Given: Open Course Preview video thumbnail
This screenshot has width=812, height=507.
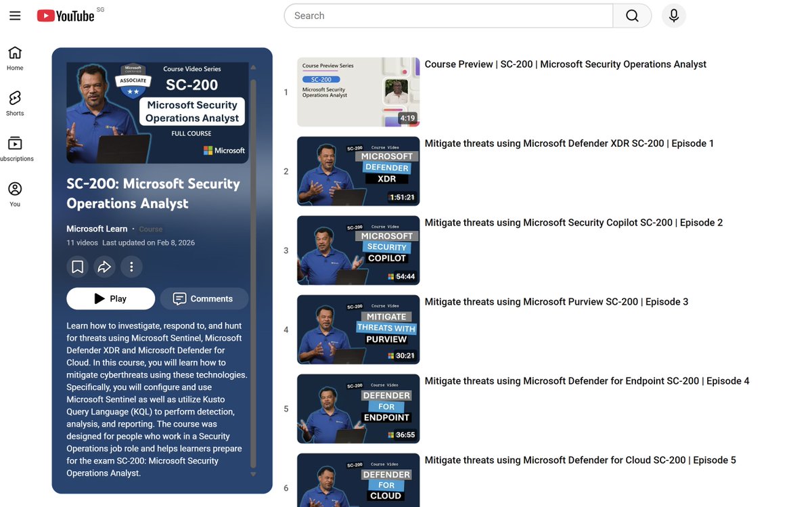Looking at the screenshot, I should coord(358,92).
